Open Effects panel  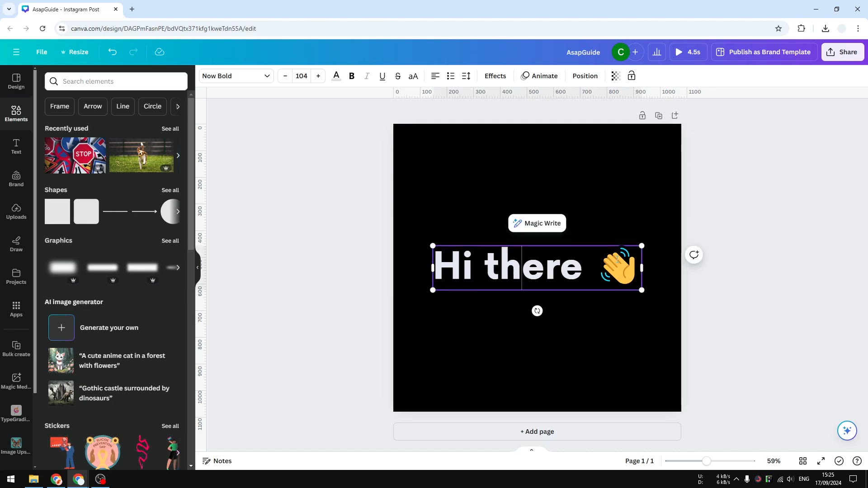[x=495, y=76]
